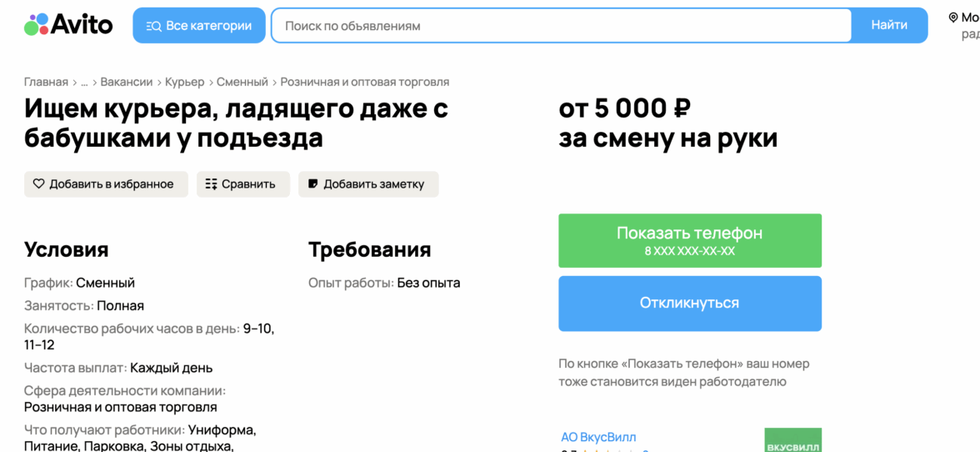The width and height of the screenshot is (980, 452).
Task: Open Розничная и оптовая торговля breadcrumb
Action: 364,82
